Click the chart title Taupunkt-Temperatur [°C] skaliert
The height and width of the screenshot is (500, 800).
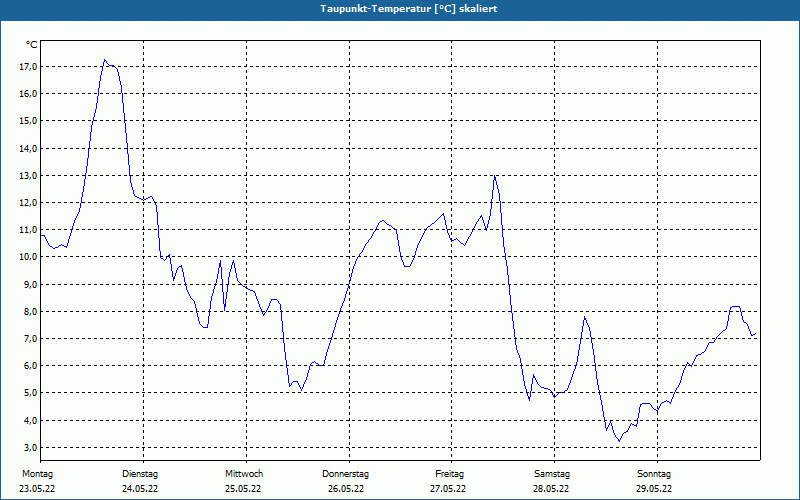409,9
